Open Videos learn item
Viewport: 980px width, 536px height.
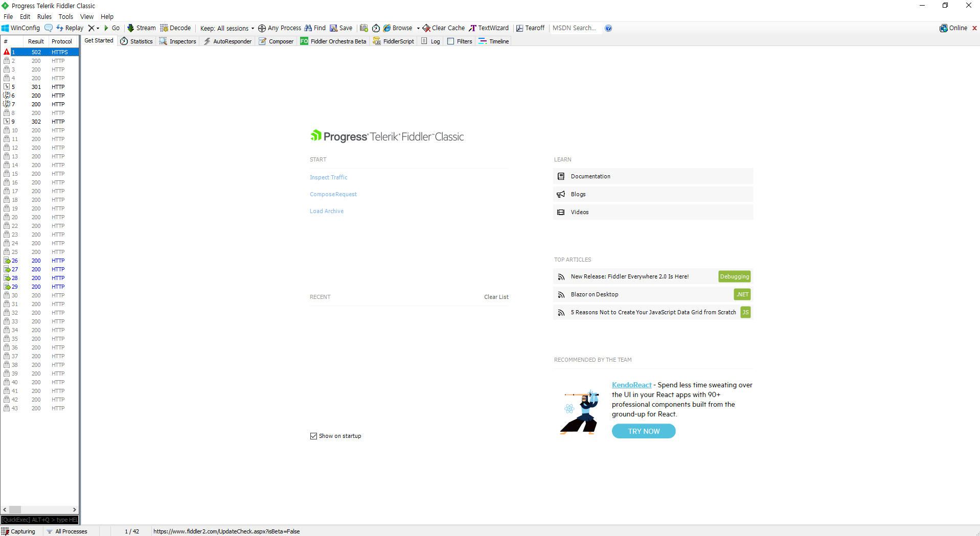click(x=653, y=212)
